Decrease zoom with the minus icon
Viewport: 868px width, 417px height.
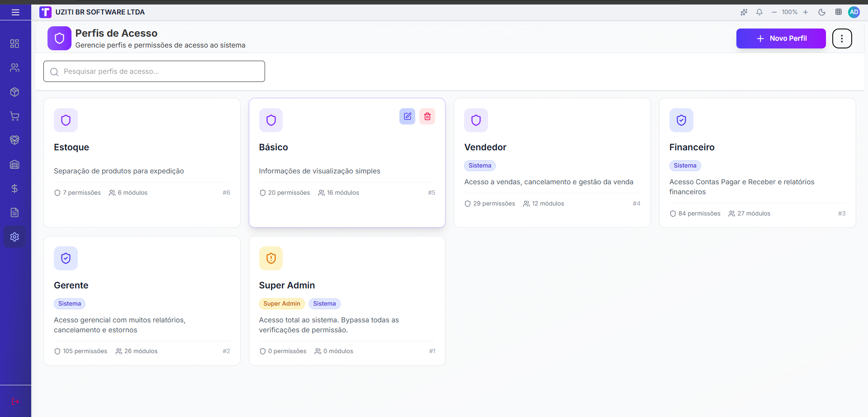coord(774,12)
